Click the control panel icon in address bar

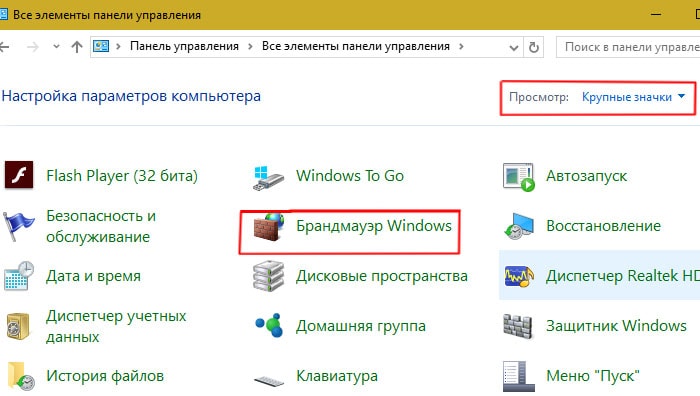pyautogui.click(x=101, y=46)
